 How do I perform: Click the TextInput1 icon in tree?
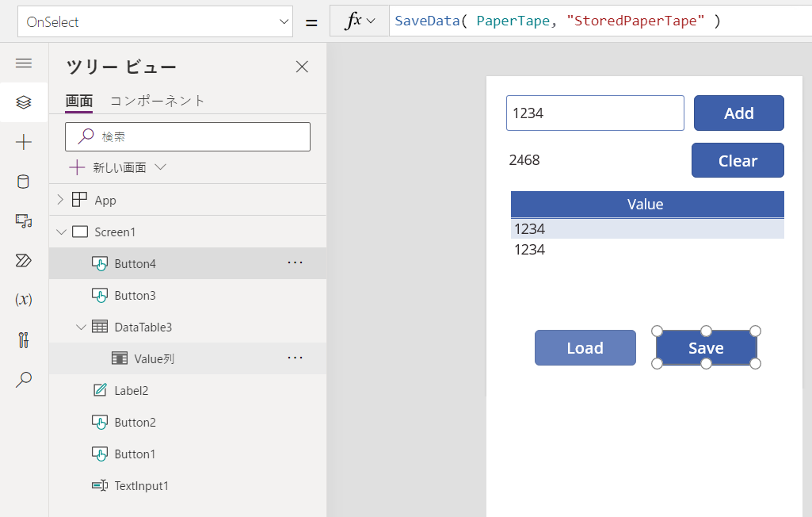tap(100, 484)
